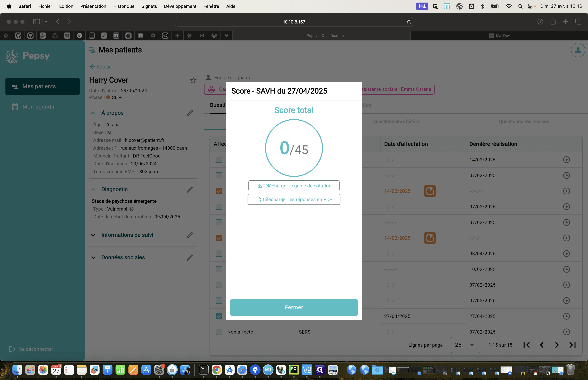Mark Harry Cover as favorite star

click(193, 80)
